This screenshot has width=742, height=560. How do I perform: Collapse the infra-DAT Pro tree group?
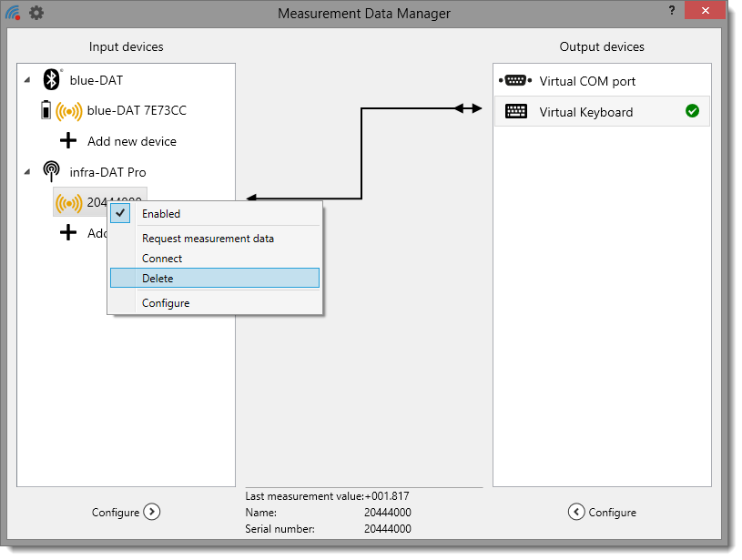[x=27, y=172]
